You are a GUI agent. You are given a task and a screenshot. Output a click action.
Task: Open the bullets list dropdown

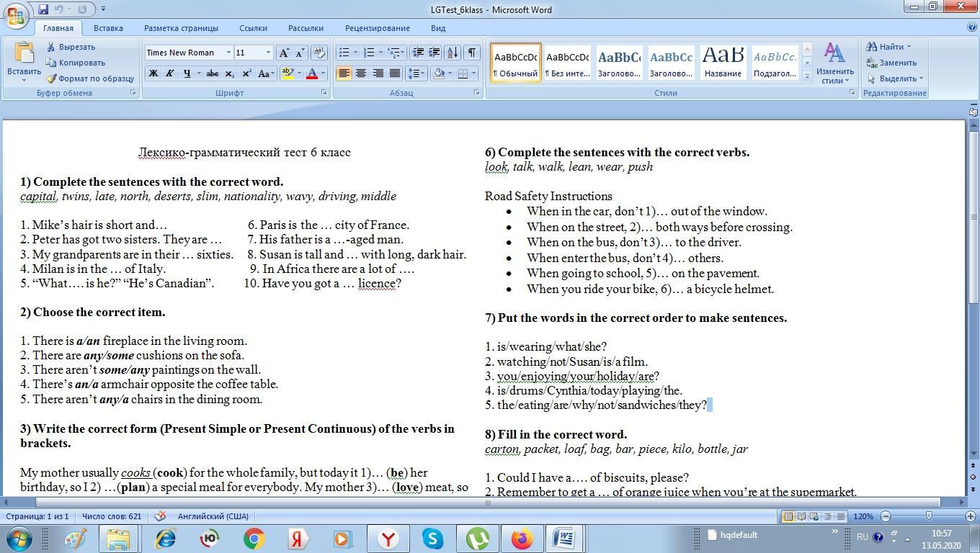pos(355,53)
